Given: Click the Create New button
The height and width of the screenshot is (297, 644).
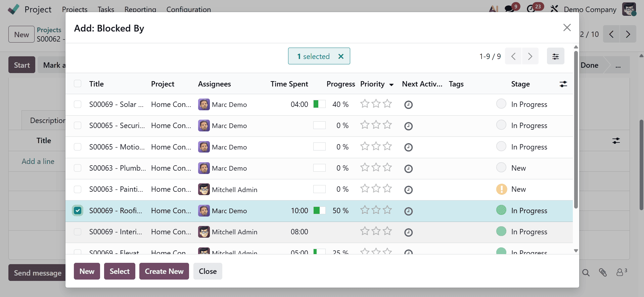Looking at the screenshot, I should click(164, 271).
